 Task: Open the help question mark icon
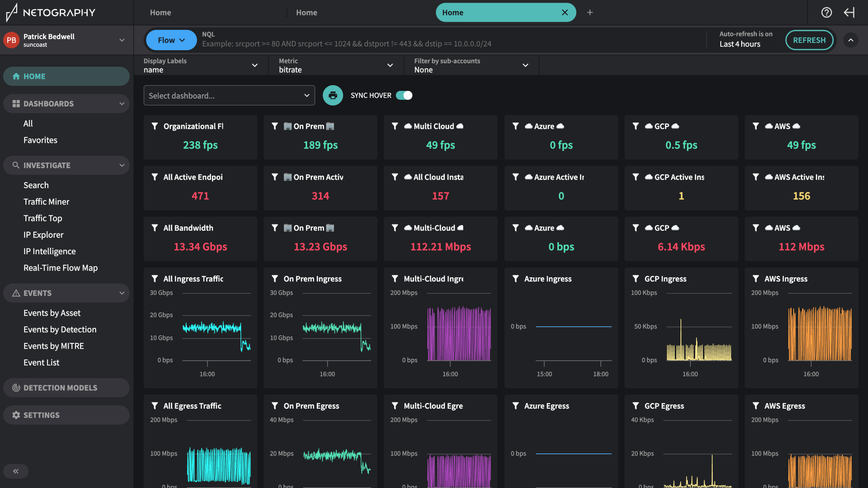pos(826,13)
